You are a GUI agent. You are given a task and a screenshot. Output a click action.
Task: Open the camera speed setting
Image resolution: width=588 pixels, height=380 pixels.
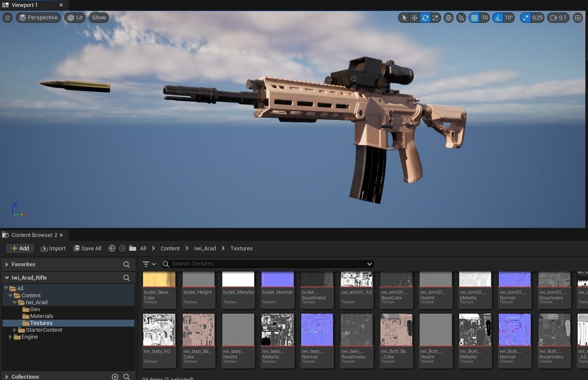[558, 18]
